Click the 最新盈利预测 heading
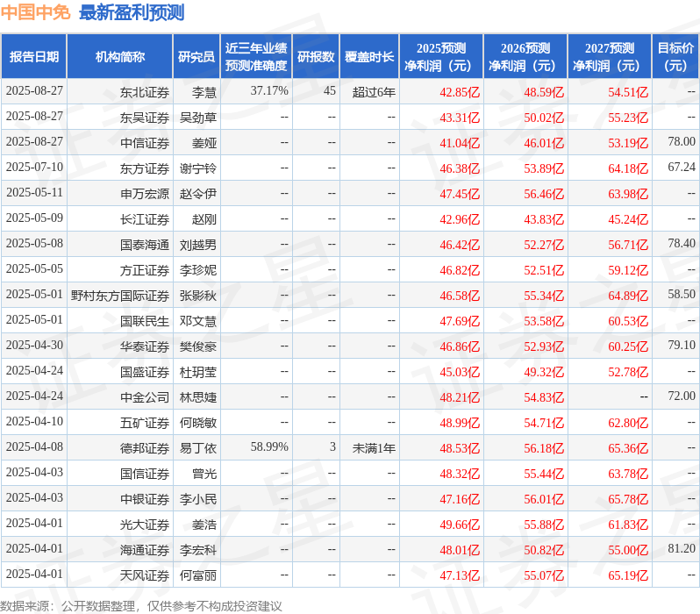Screen dimensions: 700x614 tap(132, 12)
